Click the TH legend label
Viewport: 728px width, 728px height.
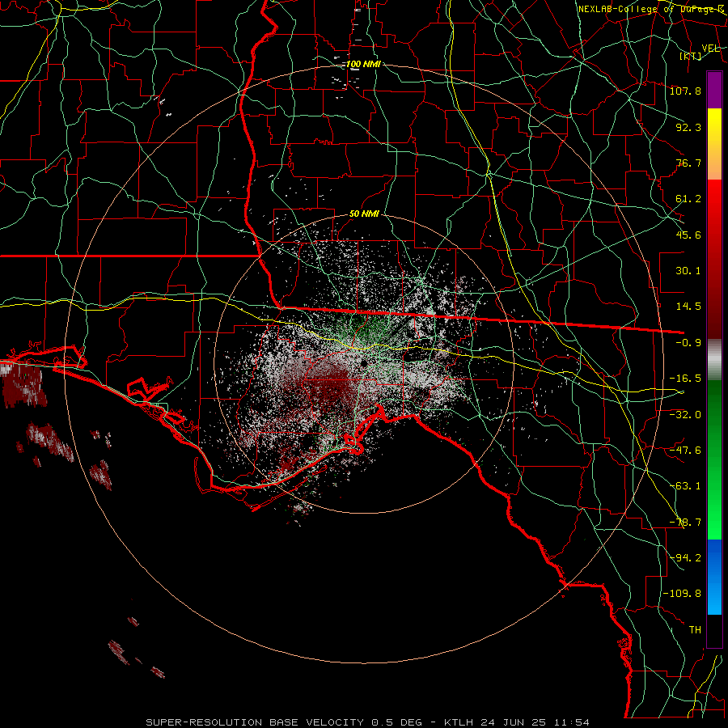[x=695, y=630]
